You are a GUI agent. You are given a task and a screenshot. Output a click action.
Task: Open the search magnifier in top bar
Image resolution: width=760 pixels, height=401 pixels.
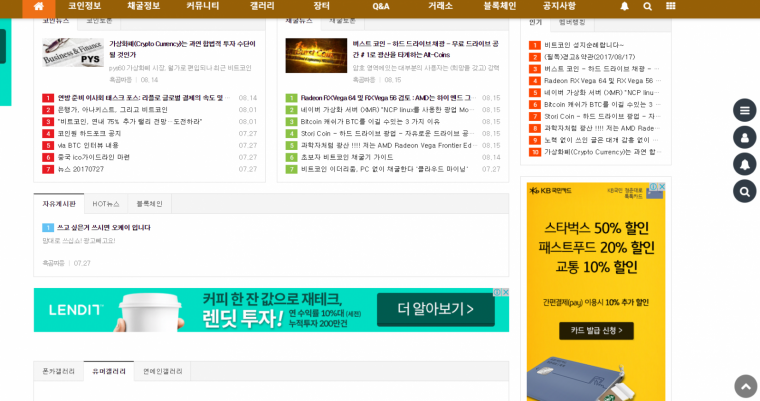[x=648, y=6]
